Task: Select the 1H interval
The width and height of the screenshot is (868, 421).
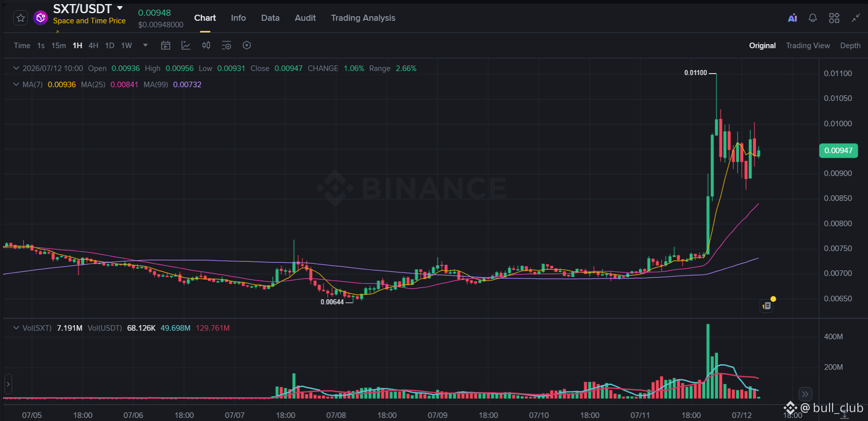Action: click(x=78, y=46)
